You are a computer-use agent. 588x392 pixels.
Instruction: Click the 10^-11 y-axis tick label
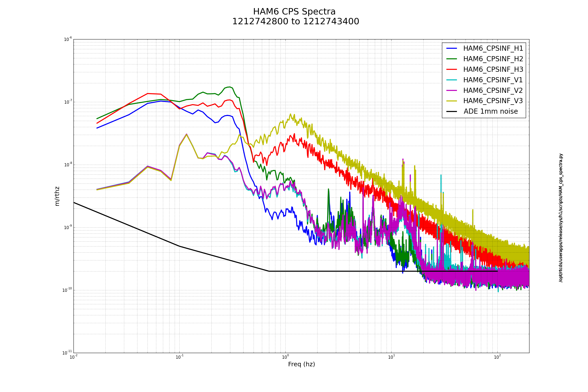point(67,353)
